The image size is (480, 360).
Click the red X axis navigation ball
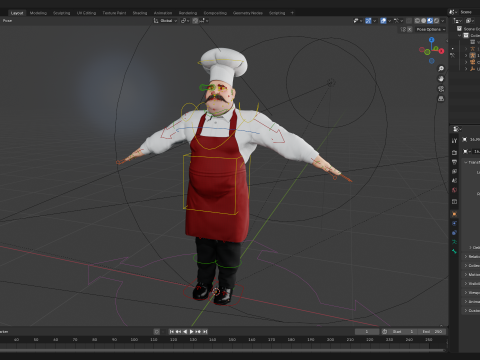tap(441, 51)
